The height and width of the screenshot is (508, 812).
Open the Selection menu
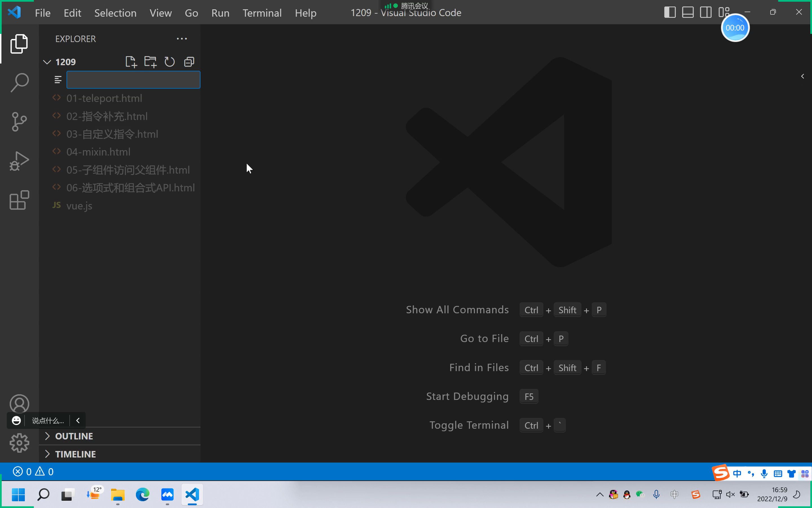115,13
